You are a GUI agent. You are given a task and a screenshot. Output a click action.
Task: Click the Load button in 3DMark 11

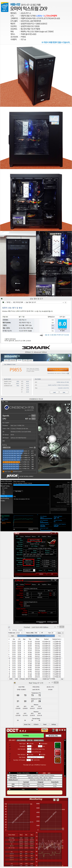(x=54, y=392)
